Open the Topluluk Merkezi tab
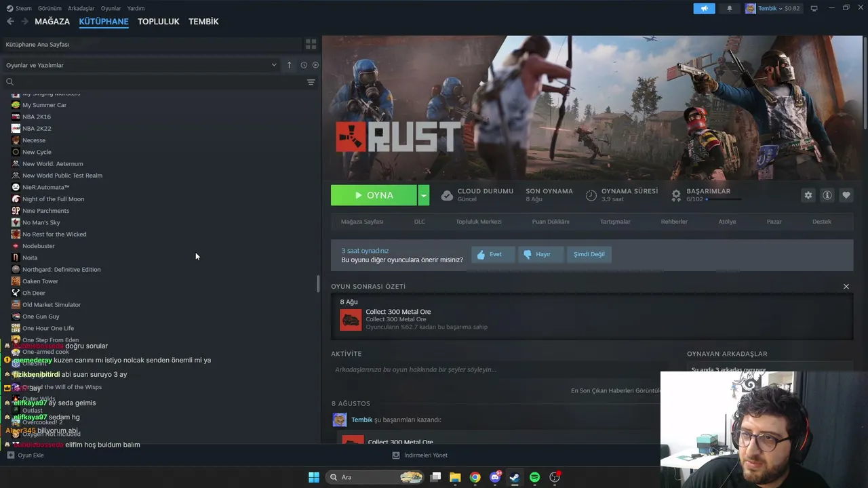This screenshot has width=868, height=488. click(479, 222)
